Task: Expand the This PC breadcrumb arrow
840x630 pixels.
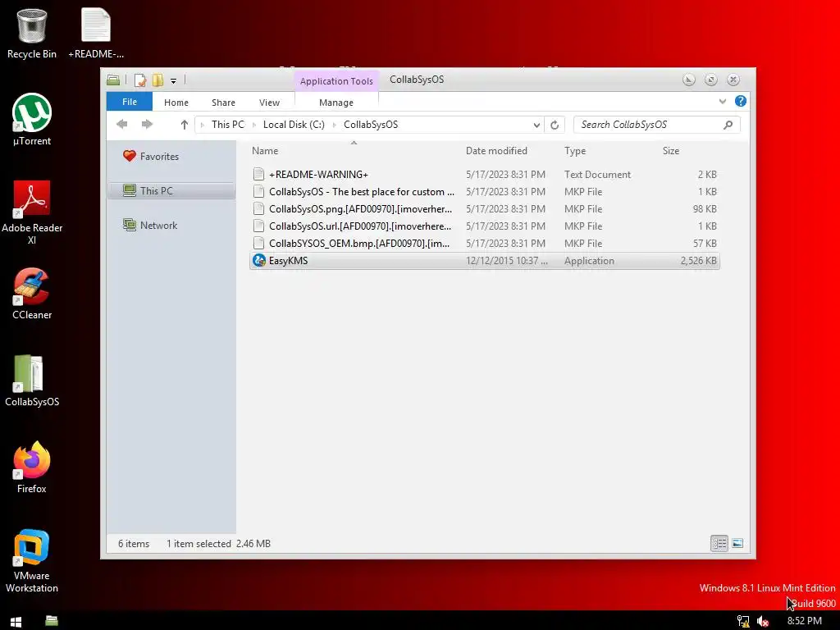Action: tap(254, 125)
